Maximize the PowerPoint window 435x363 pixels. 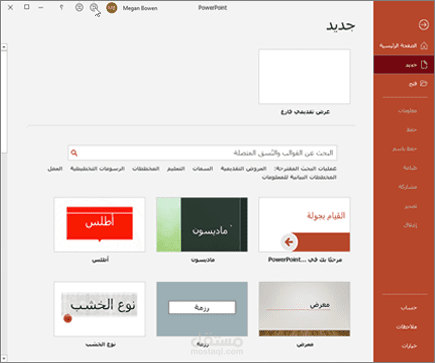click(x=27, y=7)
